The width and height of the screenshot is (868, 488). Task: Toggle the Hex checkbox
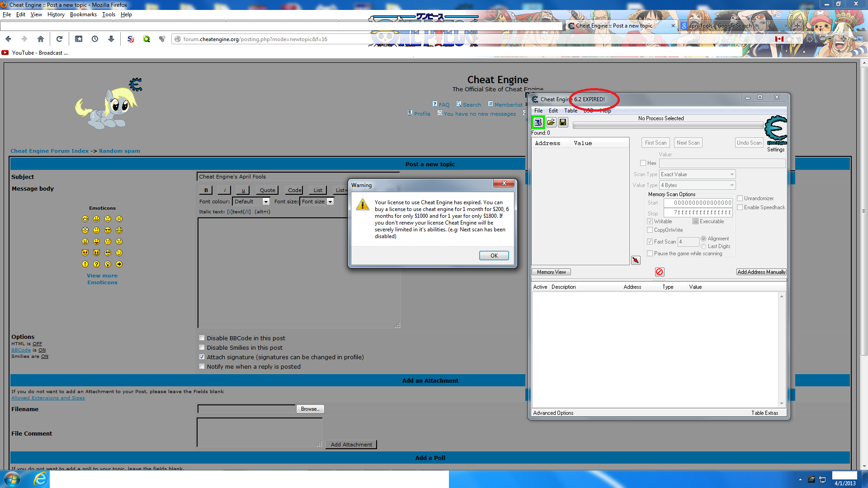tap(643, 163)
